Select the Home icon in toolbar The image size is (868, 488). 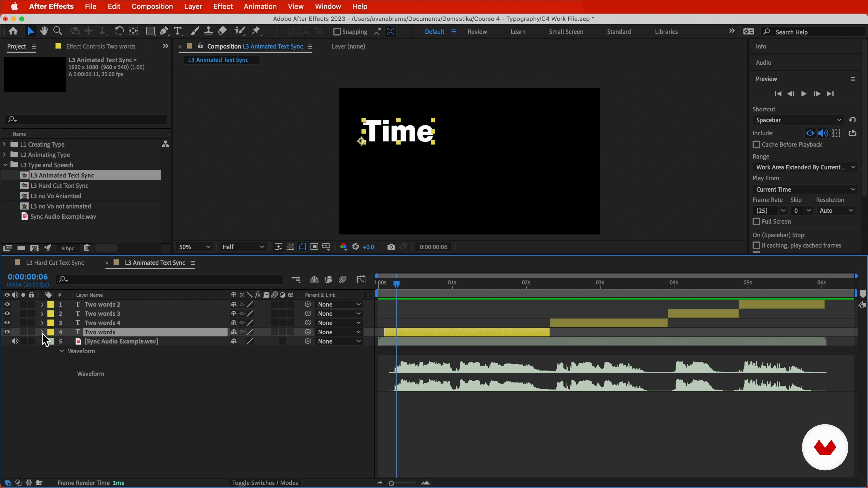coord(13,31)
